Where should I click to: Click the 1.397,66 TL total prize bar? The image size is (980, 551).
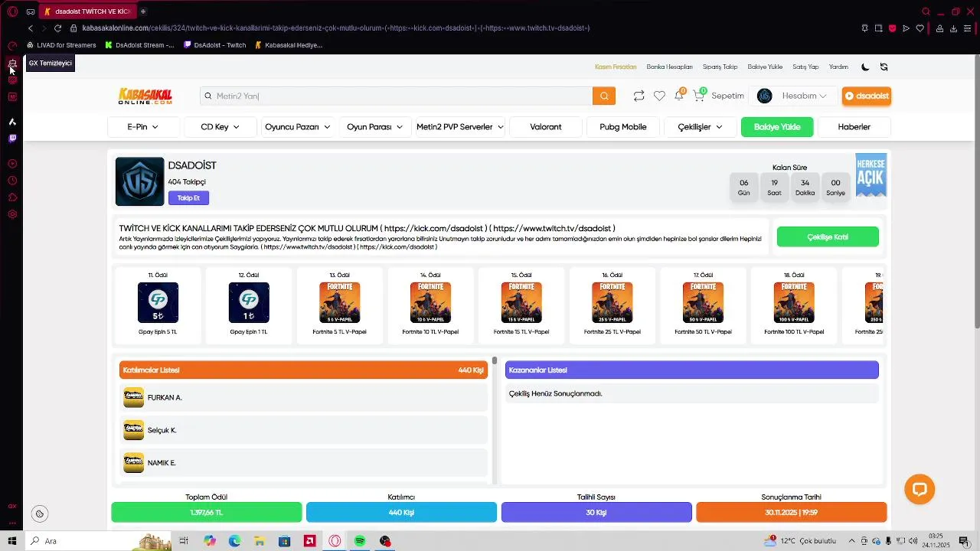[207, 512]
